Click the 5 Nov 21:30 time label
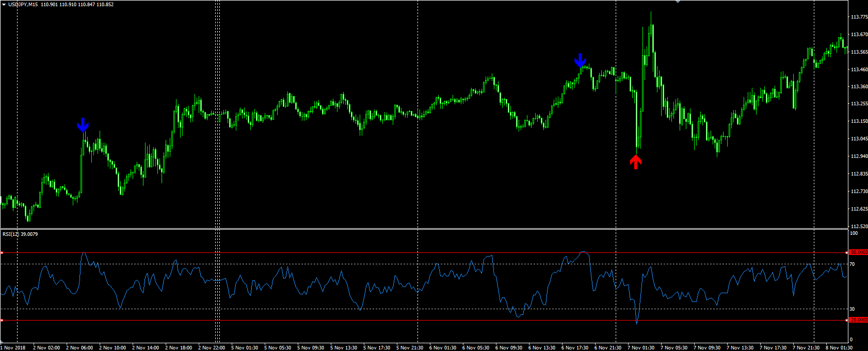This screenshot has height=351, width=868. [x=410, y=348]
